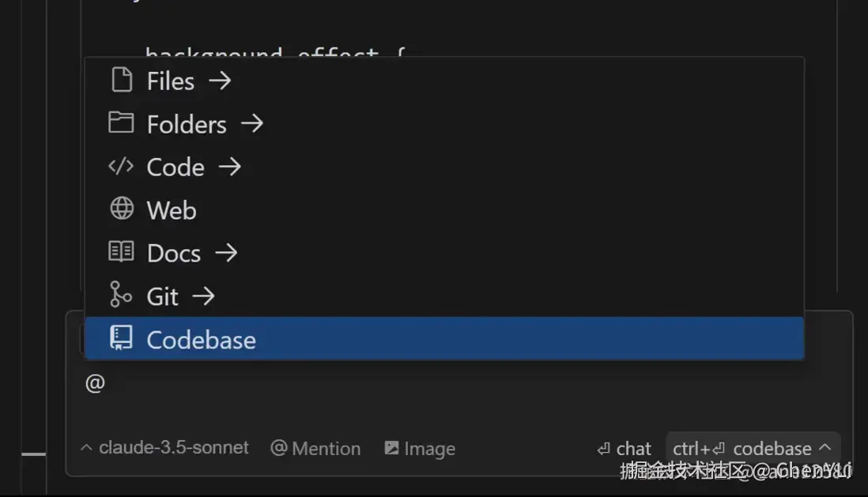Select the Web mention option
This screenshot has height=497, width=868.
(x=172, y=210)
